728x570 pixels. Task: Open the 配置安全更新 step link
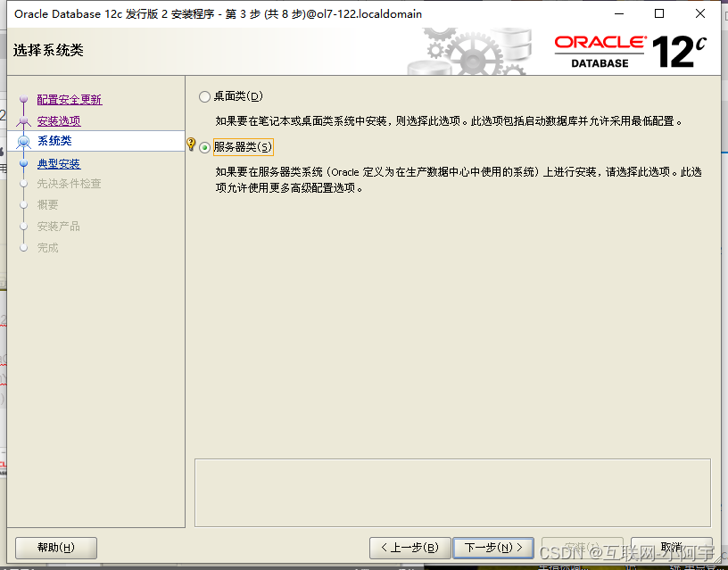[70, 99]
